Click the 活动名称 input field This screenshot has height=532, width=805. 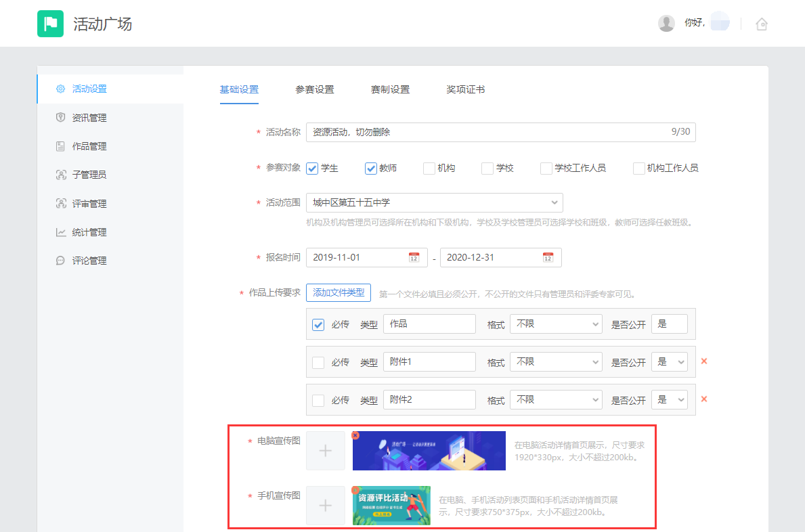[x=484, y=132]
